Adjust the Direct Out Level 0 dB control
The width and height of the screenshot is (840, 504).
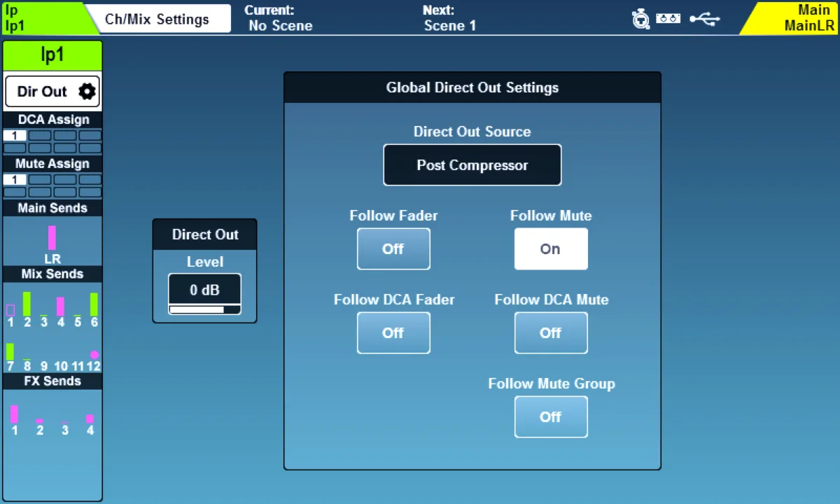click(x=204, y=293)
